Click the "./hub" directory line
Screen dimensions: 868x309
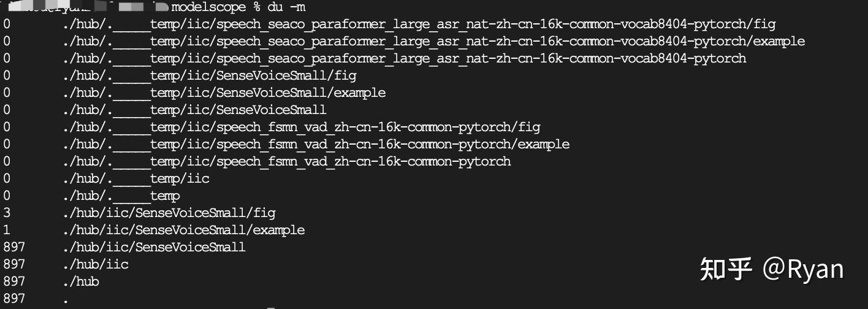(80, 282)
